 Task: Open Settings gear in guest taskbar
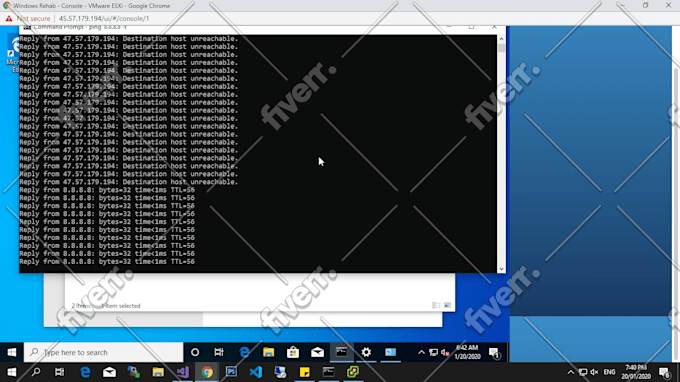(366, 352)
